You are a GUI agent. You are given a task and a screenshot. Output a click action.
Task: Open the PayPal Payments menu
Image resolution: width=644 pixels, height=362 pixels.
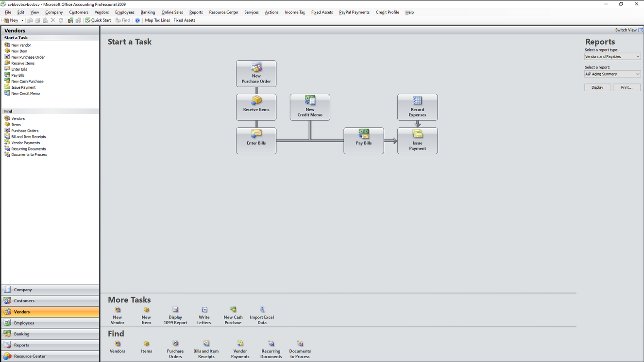(x=354, y=12)
